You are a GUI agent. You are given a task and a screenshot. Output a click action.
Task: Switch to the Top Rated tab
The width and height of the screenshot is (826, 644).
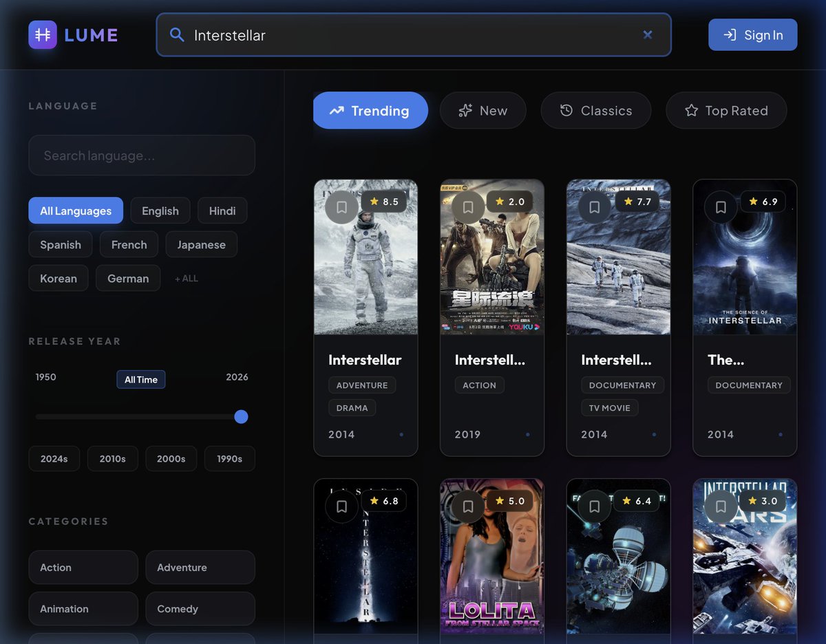pos(726,110)
